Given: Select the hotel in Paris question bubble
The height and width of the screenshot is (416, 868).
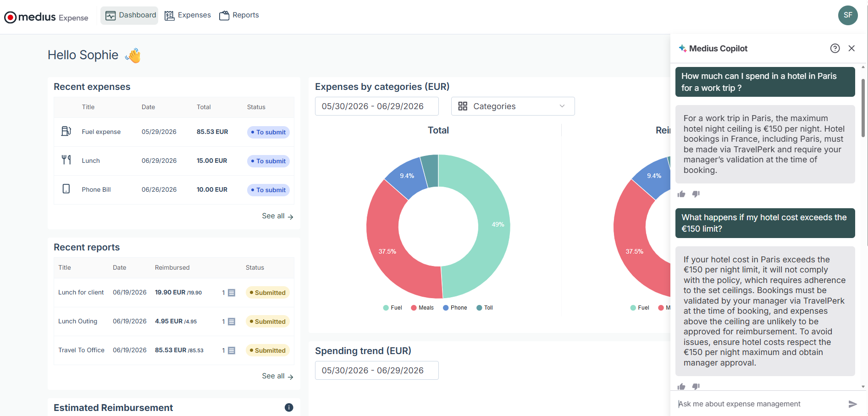Looking at the screenshot, I should (765, 82).
